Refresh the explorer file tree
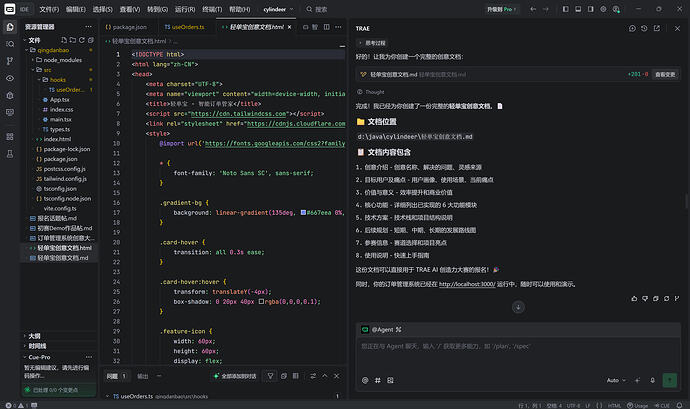 [x=82, y=40]
